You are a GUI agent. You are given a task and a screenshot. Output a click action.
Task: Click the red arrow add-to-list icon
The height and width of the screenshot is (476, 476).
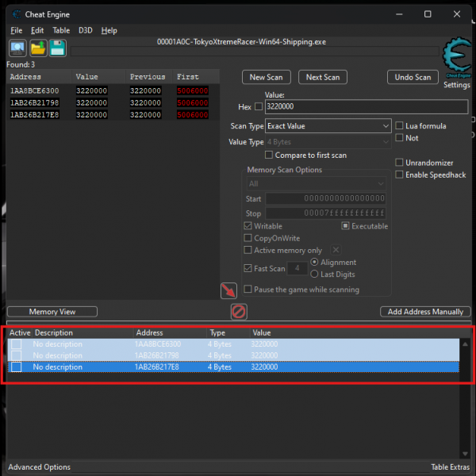point(228,290)
